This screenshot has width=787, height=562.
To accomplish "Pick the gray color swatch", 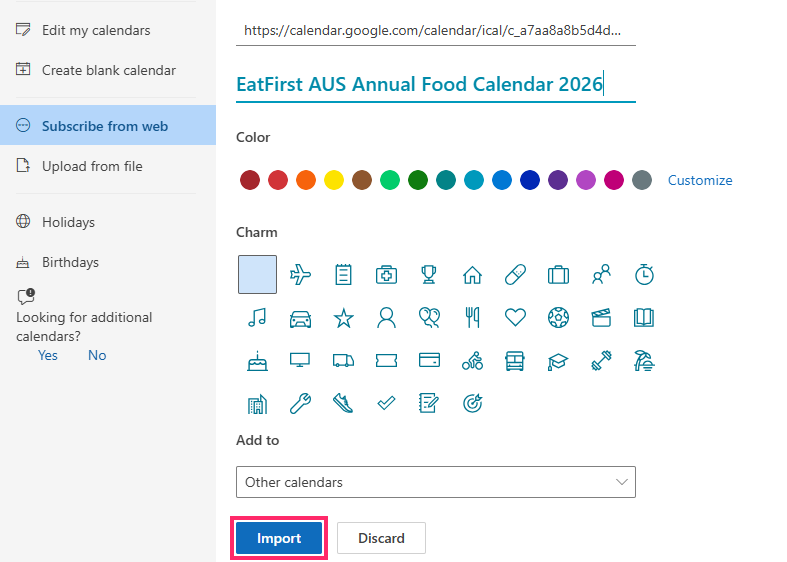I will [642, 180].
